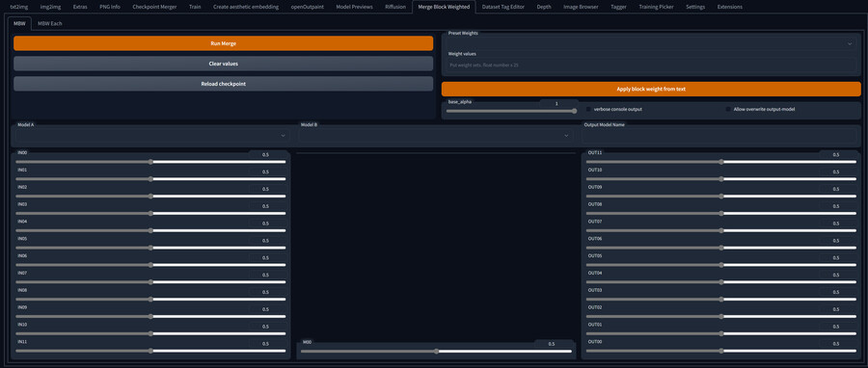Open the Tagger tab

click(x=618, y=7)
